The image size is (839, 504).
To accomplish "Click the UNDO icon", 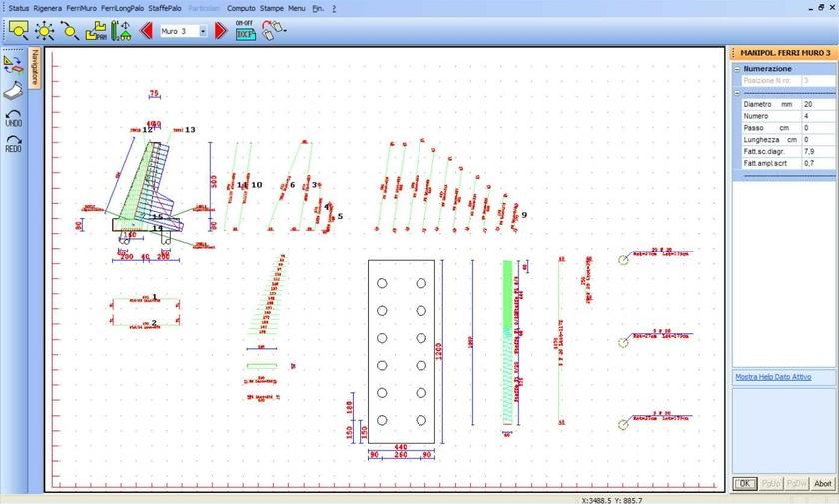I will pos(14,117).
